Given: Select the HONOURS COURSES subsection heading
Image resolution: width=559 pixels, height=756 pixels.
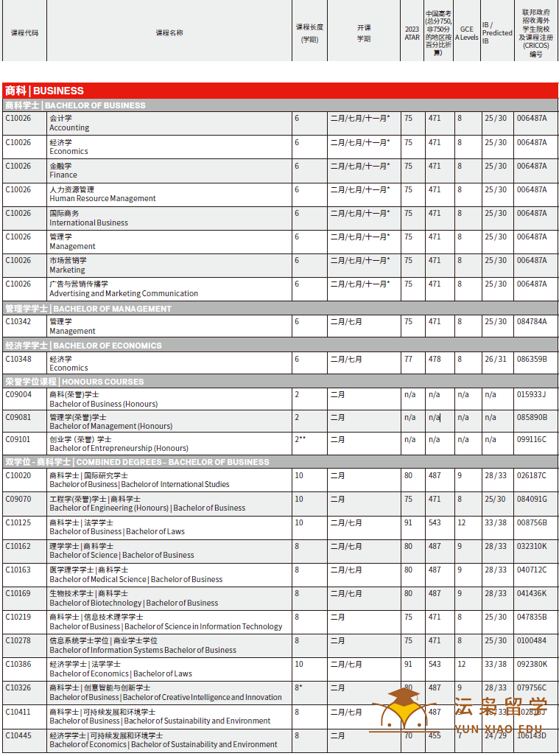Looking at the screenshot, I should tap(280, 382).
